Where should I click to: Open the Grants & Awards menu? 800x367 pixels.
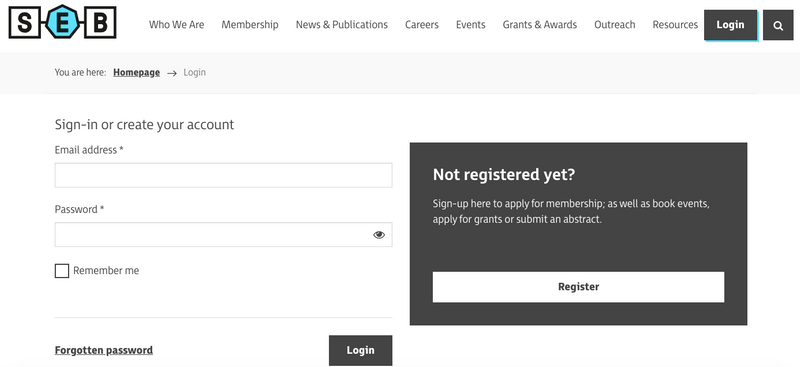click(540, 25)
